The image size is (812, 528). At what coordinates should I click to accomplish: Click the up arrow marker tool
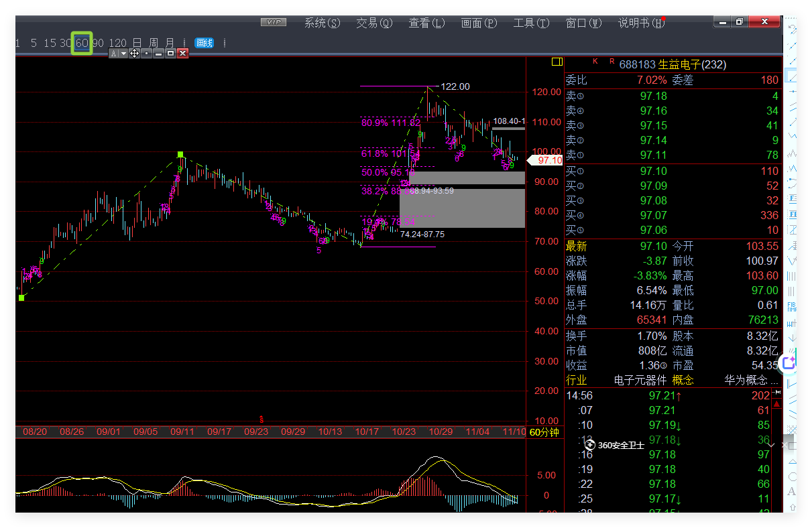click(x=793, y=507)
